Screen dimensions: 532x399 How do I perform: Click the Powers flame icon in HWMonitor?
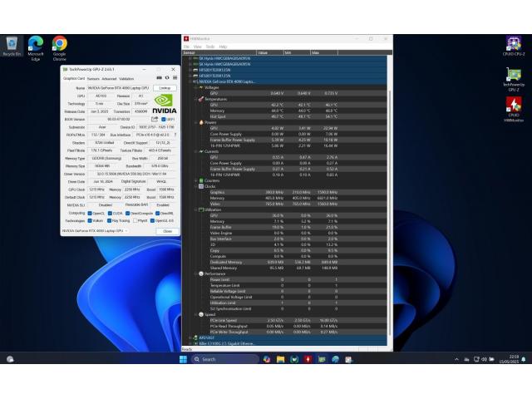click(201, 122)
